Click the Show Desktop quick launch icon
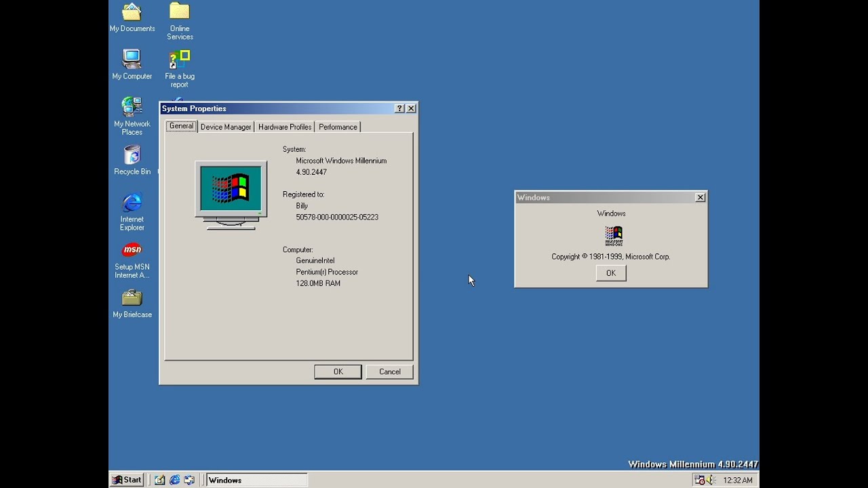Screen dimensions: 868x488 point(159,480)
